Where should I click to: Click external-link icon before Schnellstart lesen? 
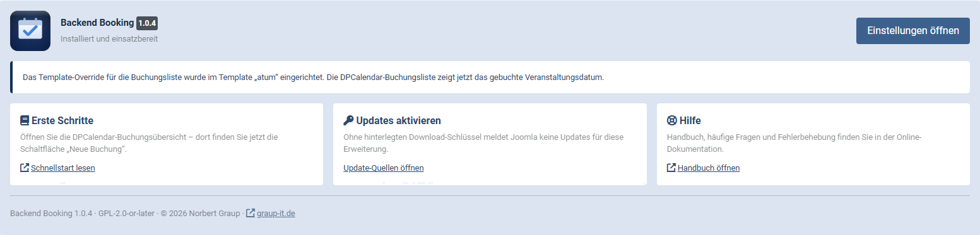tap(25, 168)
